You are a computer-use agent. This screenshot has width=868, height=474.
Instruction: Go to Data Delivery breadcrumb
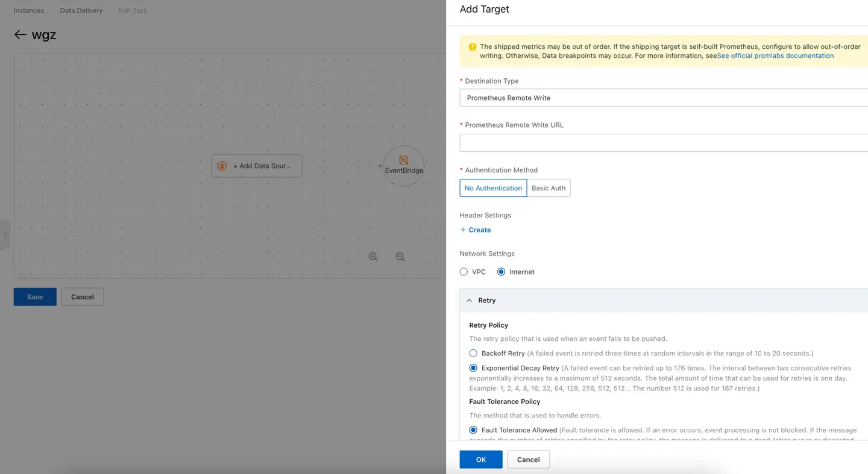(81, 11)
